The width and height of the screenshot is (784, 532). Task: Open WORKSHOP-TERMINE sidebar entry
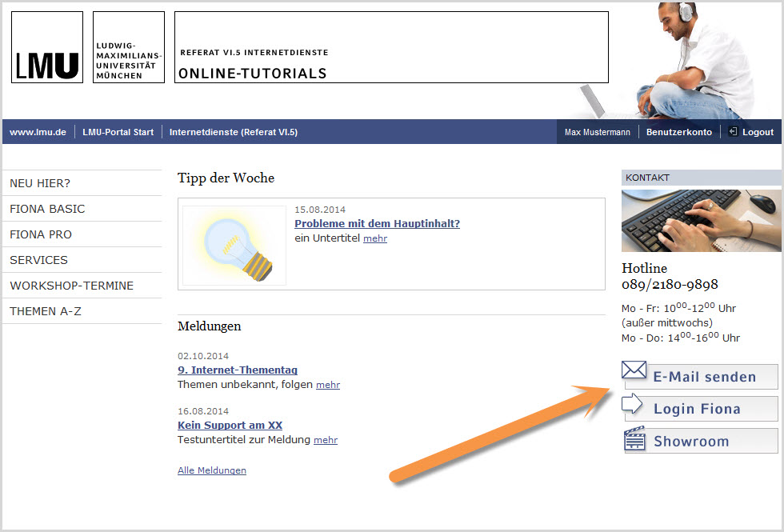tap(82, 286)
